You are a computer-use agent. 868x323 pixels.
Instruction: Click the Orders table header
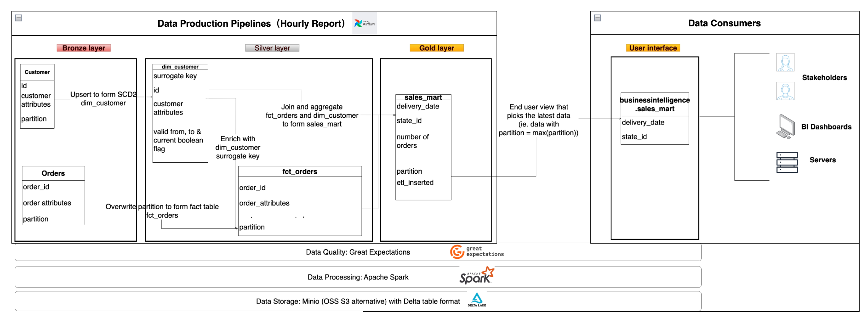pos(53,173)
